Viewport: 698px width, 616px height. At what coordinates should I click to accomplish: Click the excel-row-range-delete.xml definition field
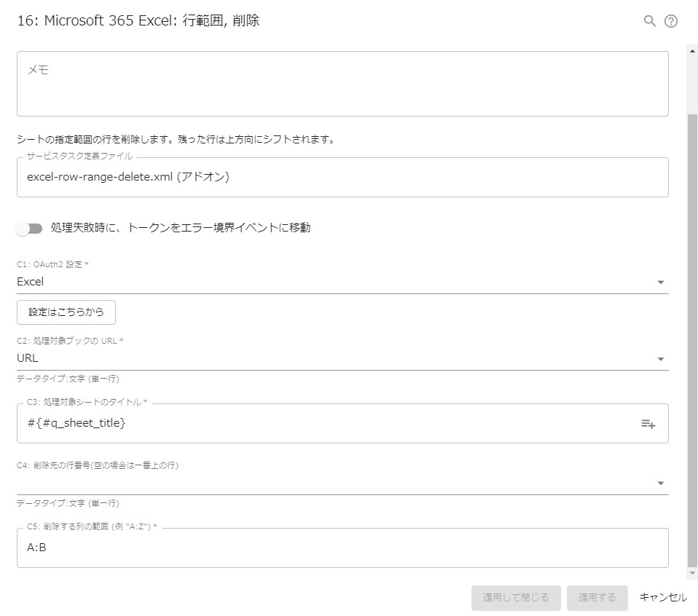click(x=342, y=177)
